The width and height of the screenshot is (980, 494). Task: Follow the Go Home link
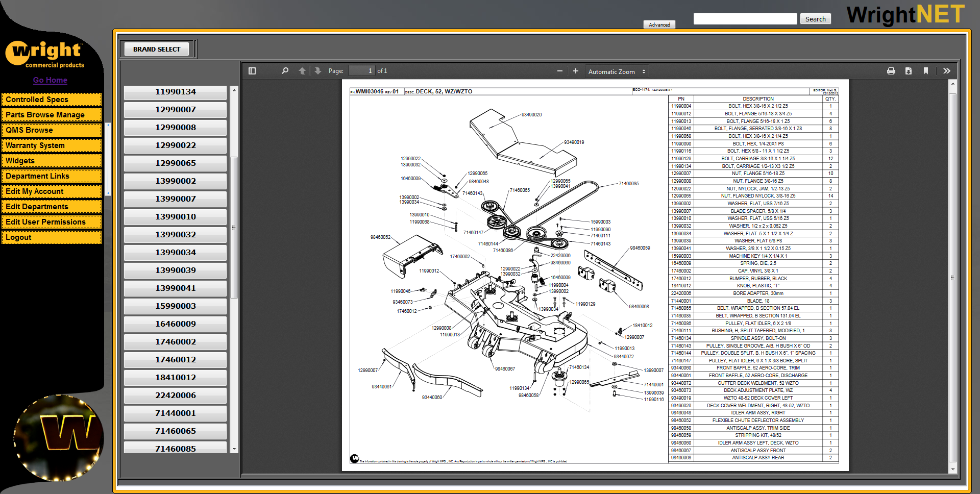tap(50, 80)
